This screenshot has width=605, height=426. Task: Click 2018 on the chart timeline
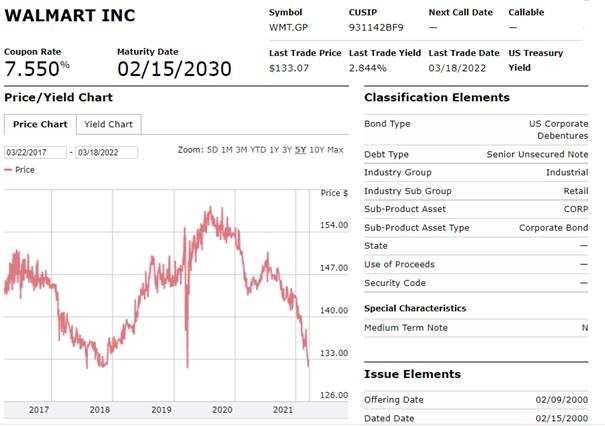point(100,410)
